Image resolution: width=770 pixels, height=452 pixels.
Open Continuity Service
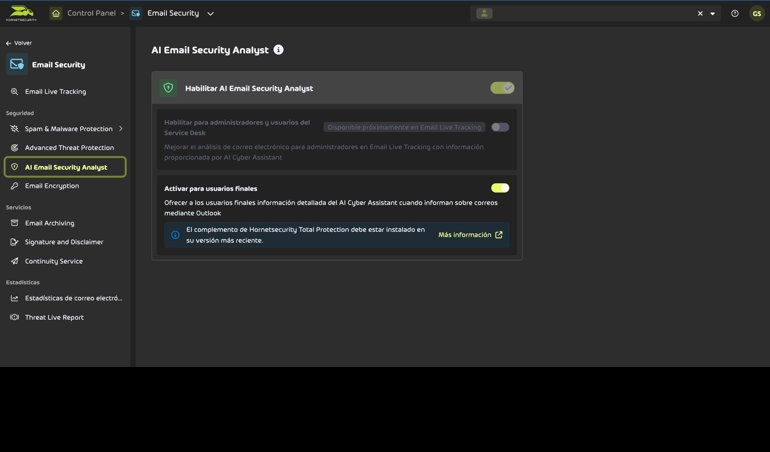click(54, 261)
